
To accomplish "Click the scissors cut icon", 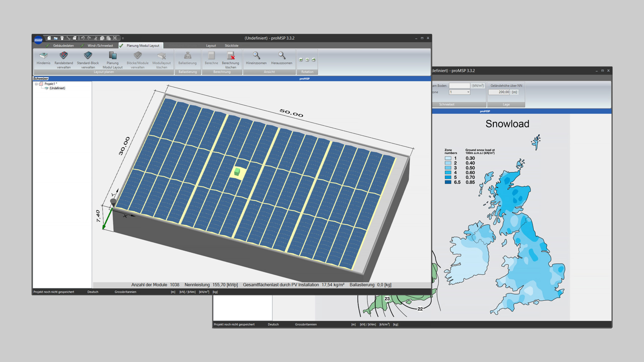I will pos(96,38).
